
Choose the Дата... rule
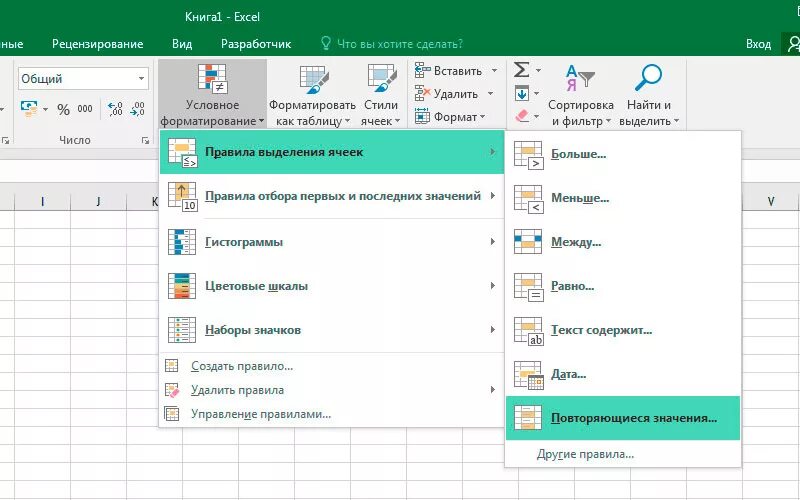click(622, 374)
